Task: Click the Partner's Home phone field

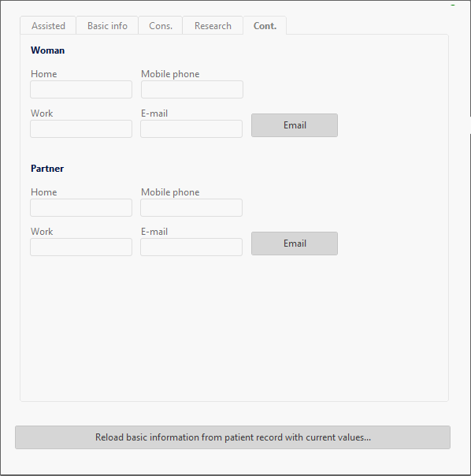Action: click(81, 207)
